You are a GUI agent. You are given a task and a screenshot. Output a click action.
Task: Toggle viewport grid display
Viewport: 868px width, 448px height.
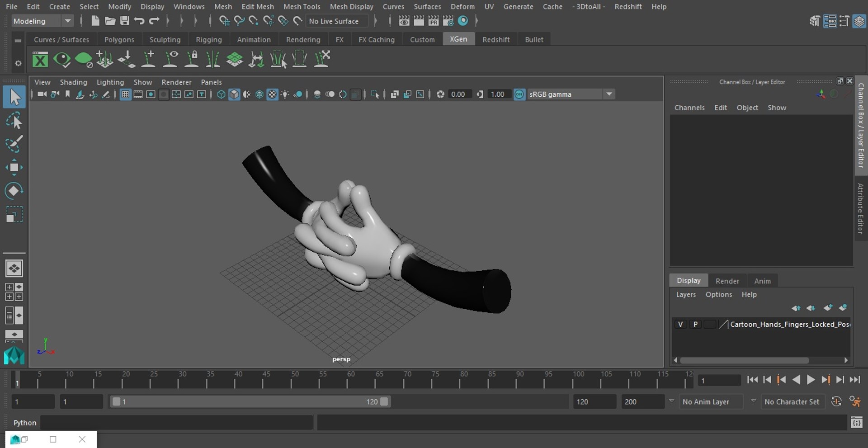pyautogui.click(x=125, y=94)
